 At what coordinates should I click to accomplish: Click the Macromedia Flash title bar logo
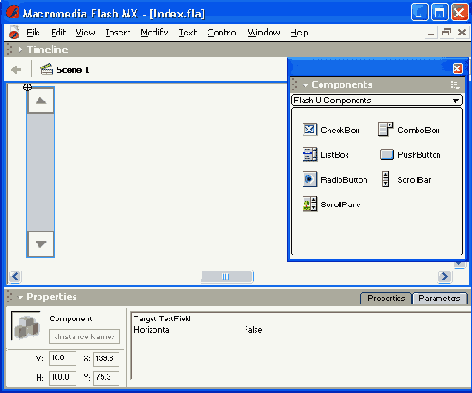(x=13, y=12)
